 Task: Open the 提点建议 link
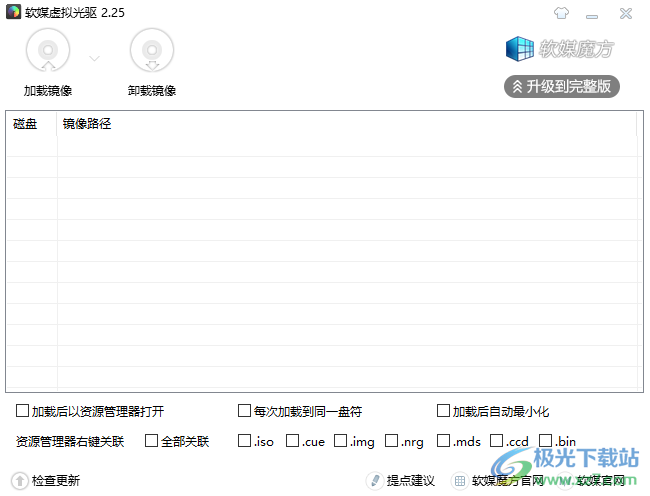click(411, 481)
